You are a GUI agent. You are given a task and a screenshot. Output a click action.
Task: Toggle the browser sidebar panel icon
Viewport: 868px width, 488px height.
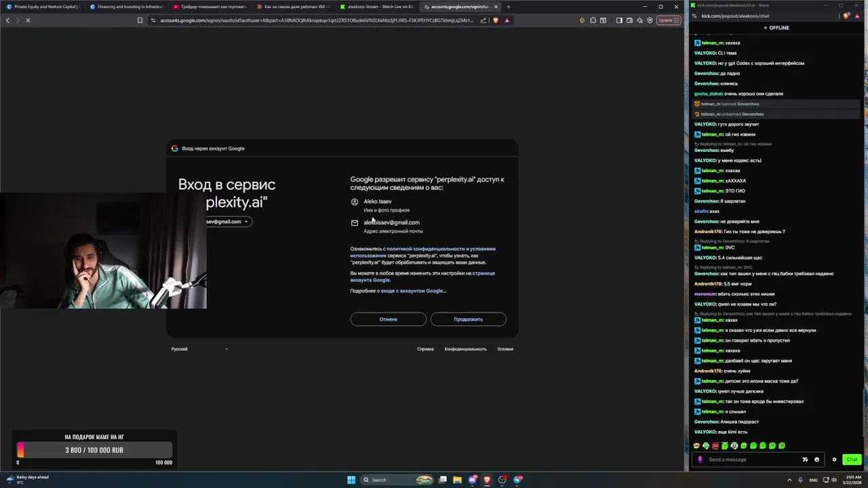(x=619, y=20)
